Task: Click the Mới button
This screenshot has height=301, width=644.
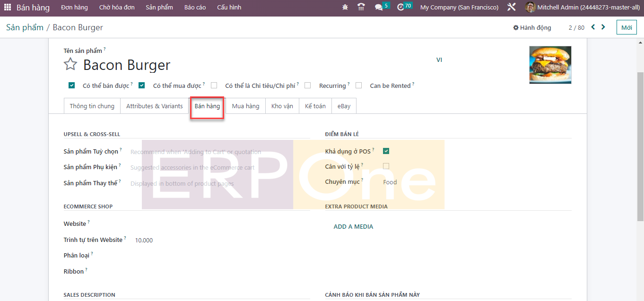Action: 627,27
